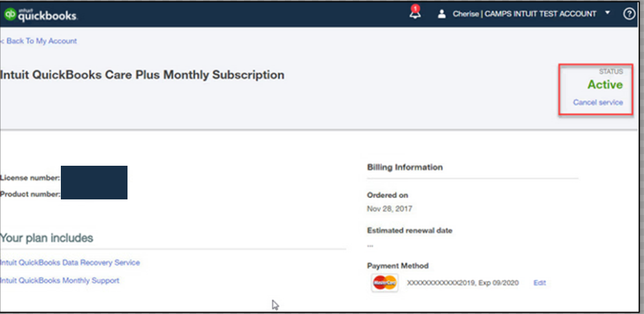This screenshot has height=314, width=644.
Task: Click the user profile silhouette icon
Action: [x=441, y=14]
